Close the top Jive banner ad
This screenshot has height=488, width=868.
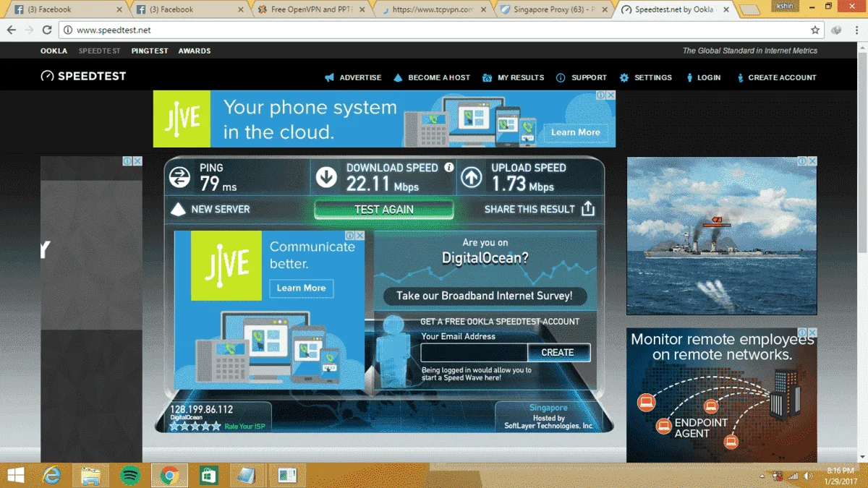610,95
